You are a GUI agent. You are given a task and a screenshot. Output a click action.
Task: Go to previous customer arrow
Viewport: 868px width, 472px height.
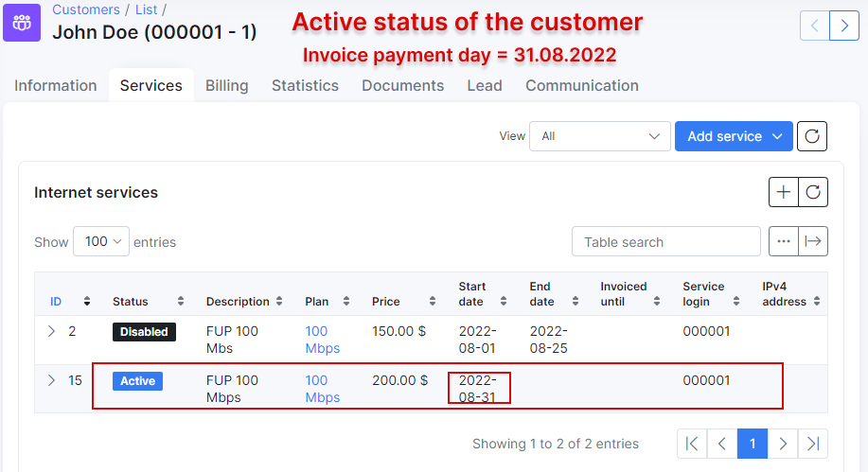pos(814,25)
